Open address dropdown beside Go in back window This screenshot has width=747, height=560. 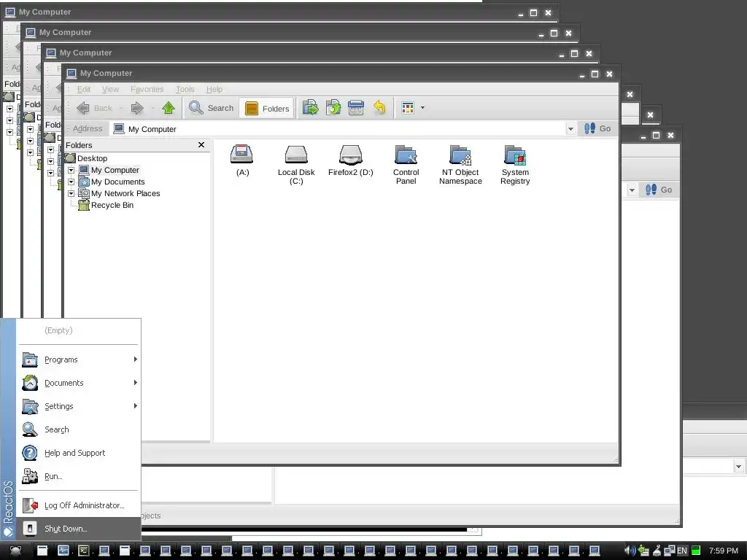(632, 190)
